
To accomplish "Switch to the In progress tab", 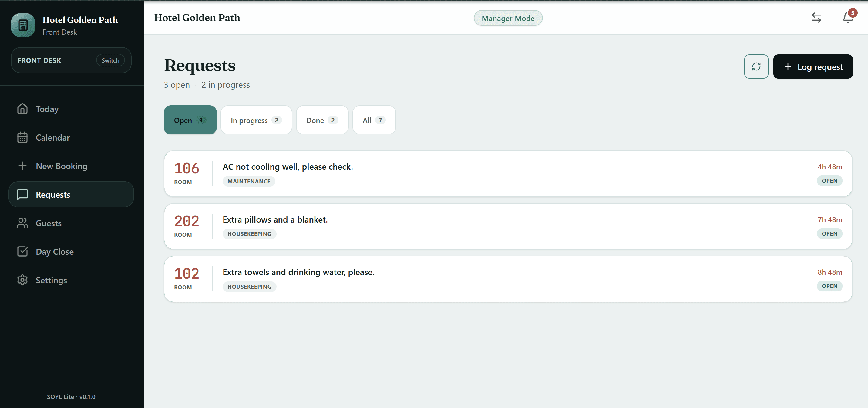I will click(256, 120).
